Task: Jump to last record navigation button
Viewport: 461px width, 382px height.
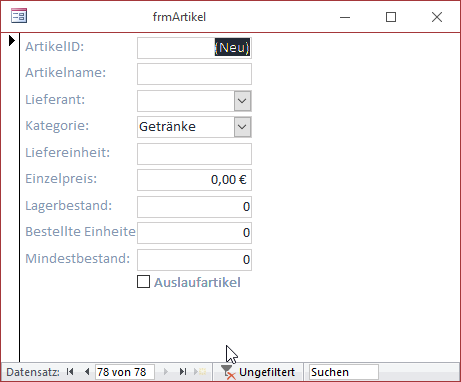Action: click(x=183, y=371)
